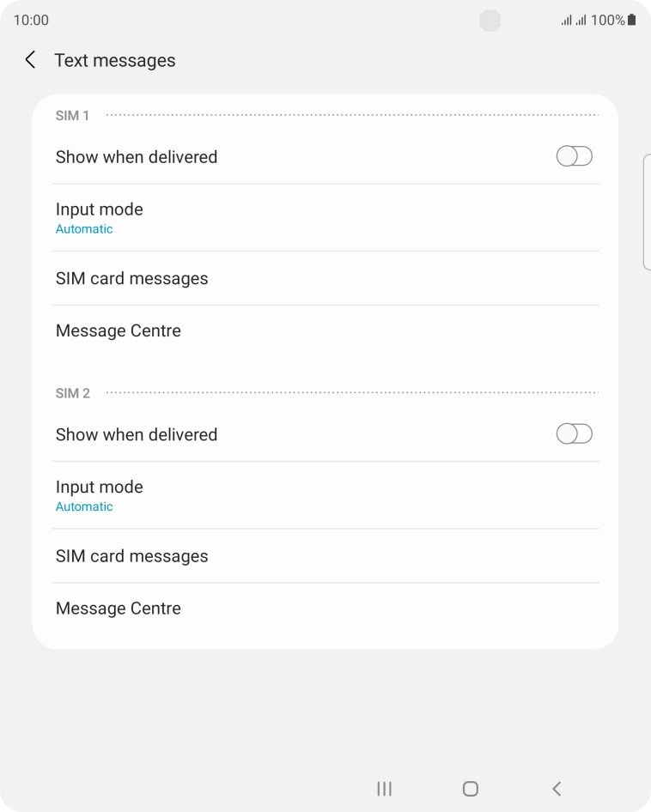Open SIM 1 SIM card messages

coord(325,279)
